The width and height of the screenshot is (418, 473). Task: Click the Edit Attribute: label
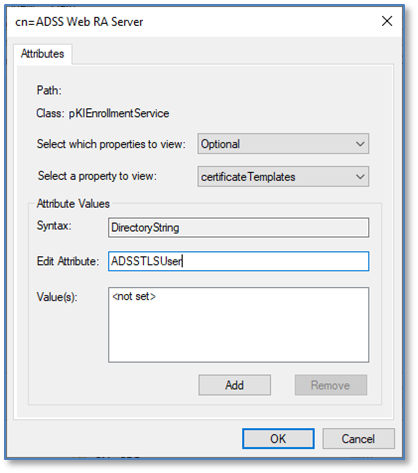coord(68,261)
